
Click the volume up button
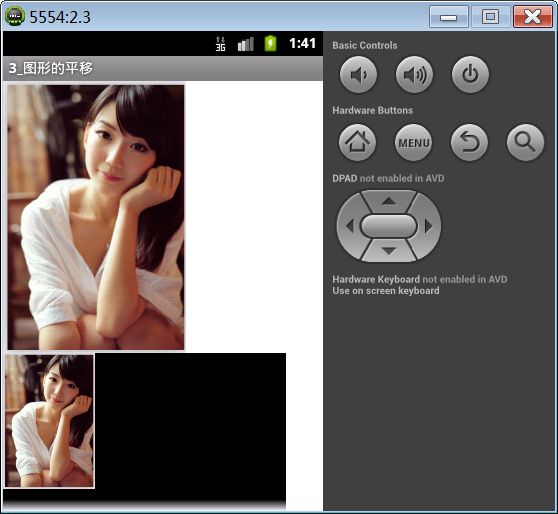point(414,74)
